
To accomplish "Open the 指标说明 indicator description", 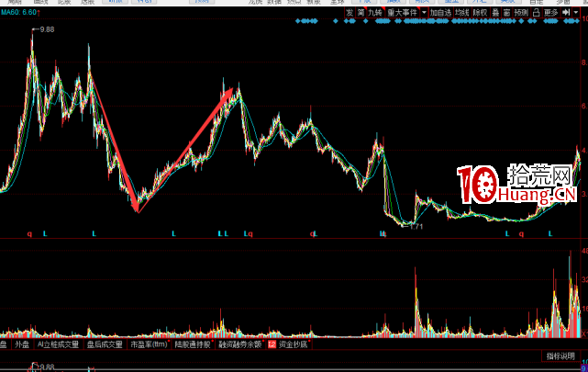I will [560, 355].
